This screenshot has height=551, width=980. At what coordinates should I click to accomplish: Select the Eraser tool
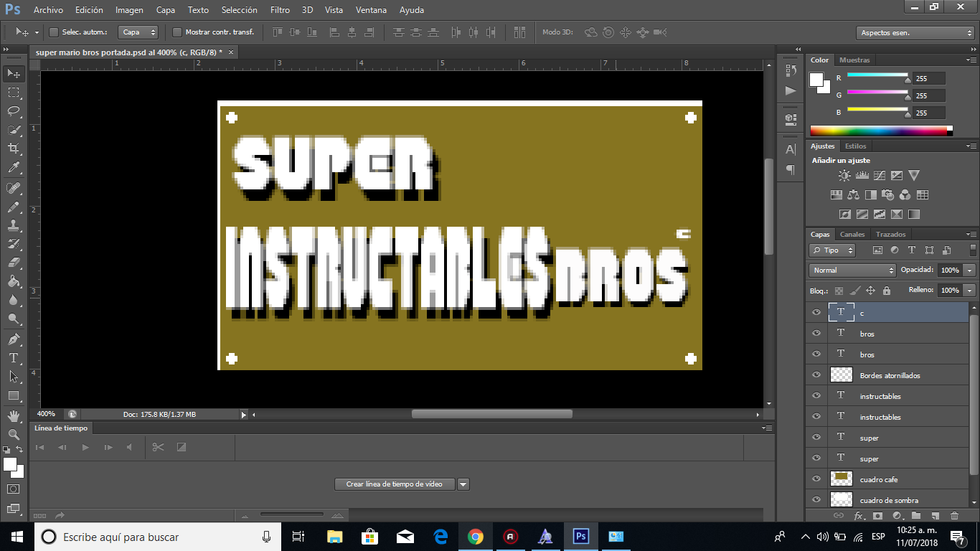click(13, 263)
